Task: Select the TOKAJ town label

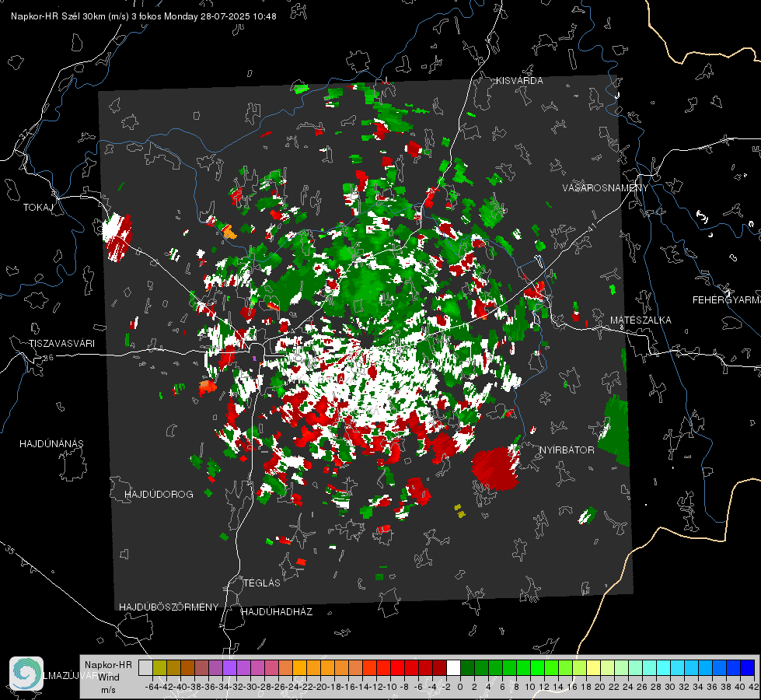Action: (38, 208)
